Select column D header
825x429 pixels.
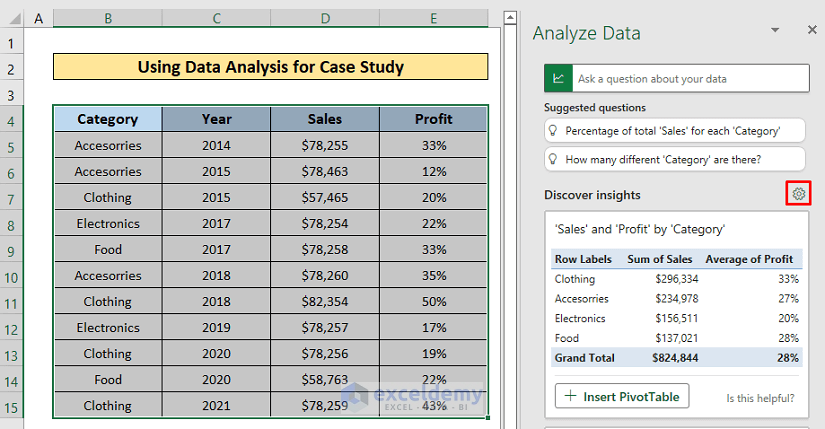click(325, 19)
